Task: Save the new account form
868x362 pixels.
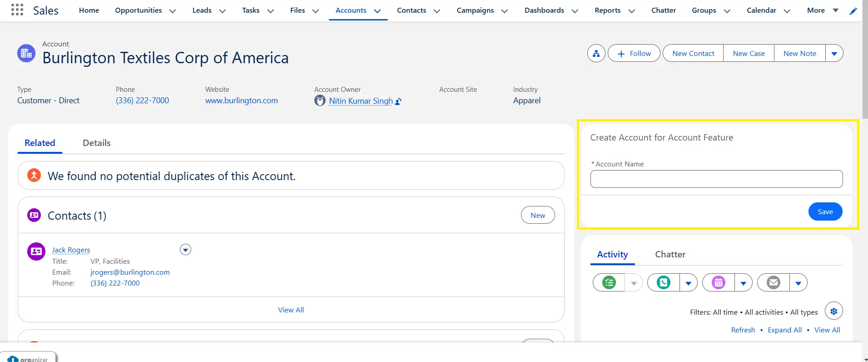Action: pyautogui.click(x=825, y=211)
